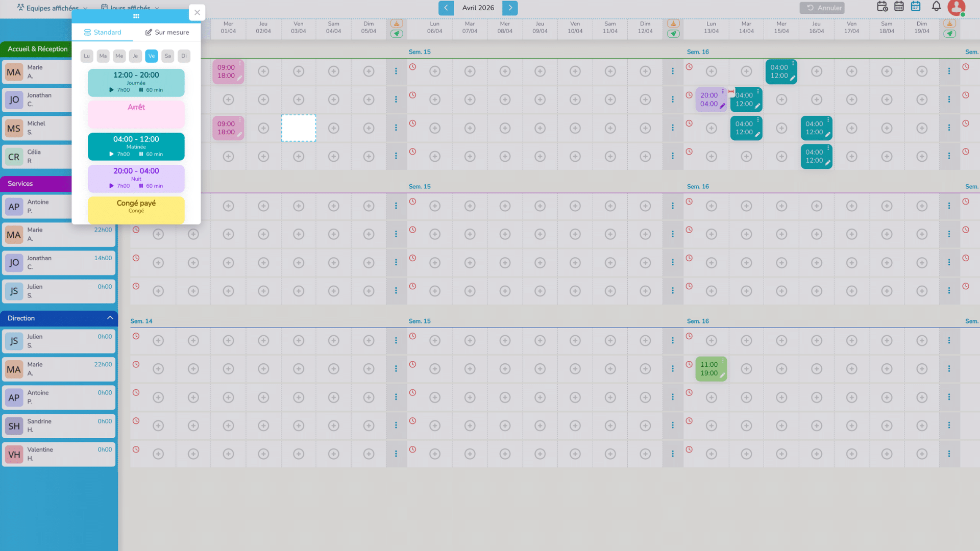Toggle the Me day selector

click(119, 56)
